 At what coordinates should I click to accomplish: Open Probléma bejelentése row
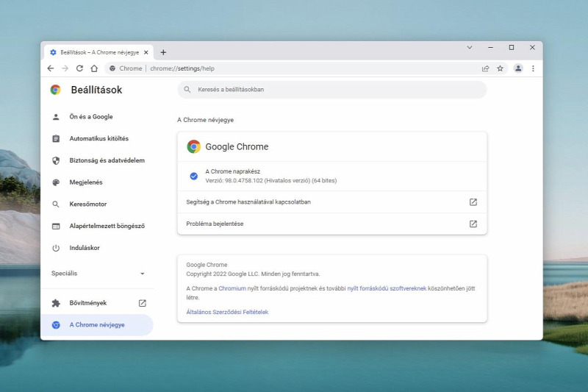click(x=332, y=224)
